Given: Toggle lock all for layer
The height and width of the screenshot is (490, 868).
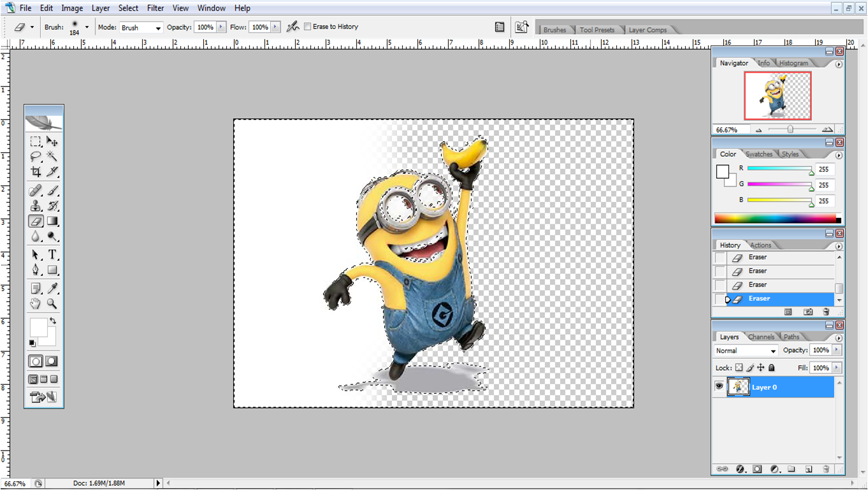Looking at the screenshot, I should (772, 368).
